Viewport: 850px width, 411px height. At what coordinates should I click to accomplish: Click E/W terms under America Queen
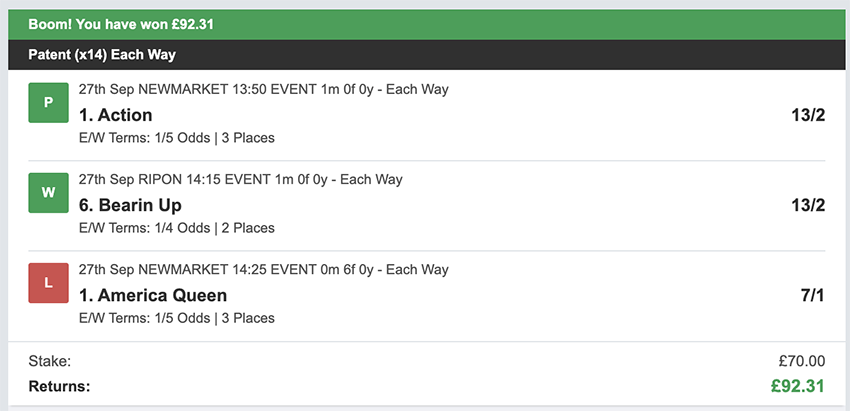(x=176, y=318)
